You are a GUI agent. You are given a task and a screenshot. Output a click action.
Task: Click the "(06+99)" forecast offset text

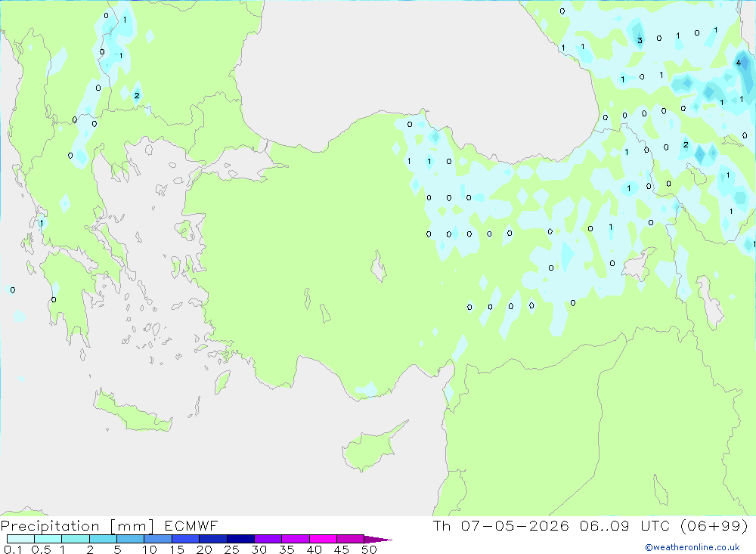pyautogui.click(x=714, y=526)
